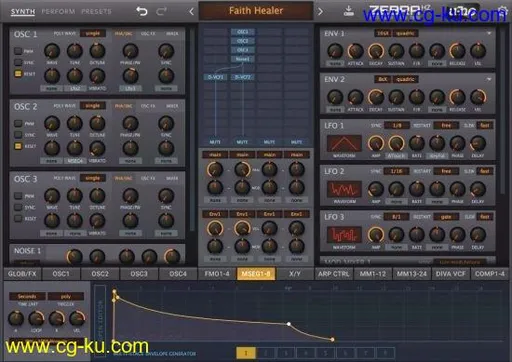The height and width of the screenshot is (362, 512).
Task: Select MSEG number 8 in bottom selector
Action: [x=386, y=353]
